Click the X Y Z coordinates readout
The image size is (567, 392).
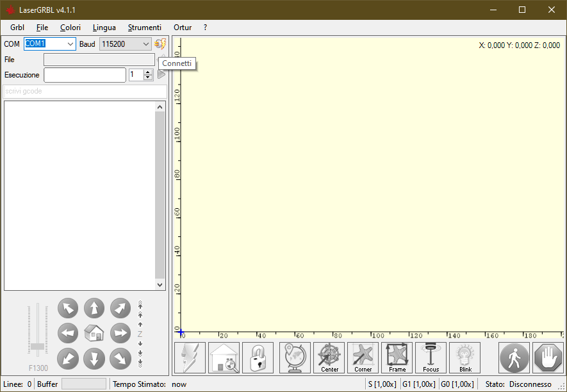click(x=519, y=45)
